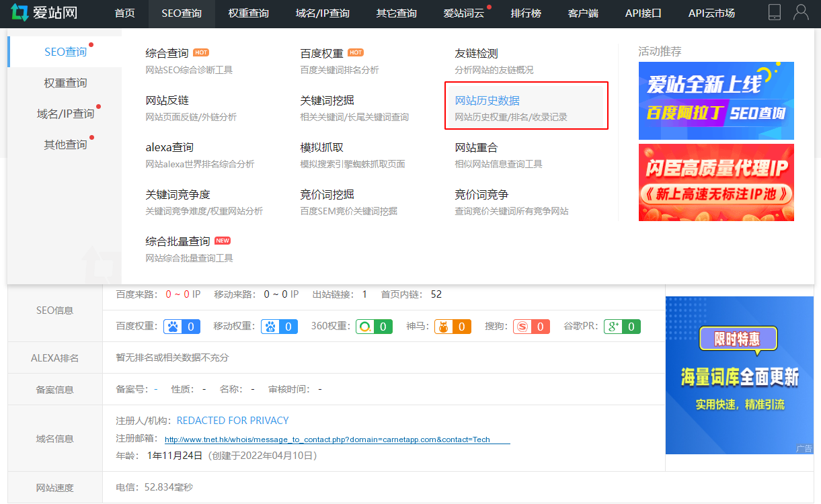Open the REDACTED FOR PRIVACY registrant link
Image resolution: width=821 pixels, height=504 pixels.
point(233,421)
